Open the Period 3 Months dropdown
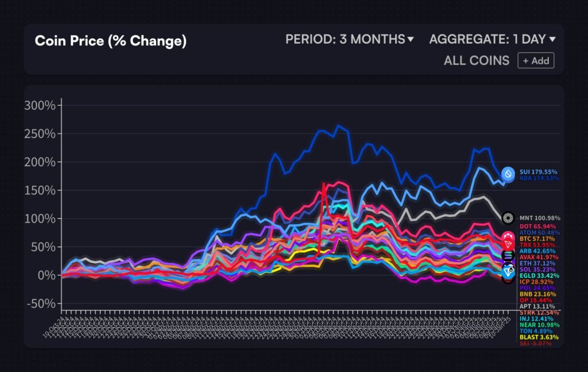This screenshot has height=372, width=588. coord(349,39)
